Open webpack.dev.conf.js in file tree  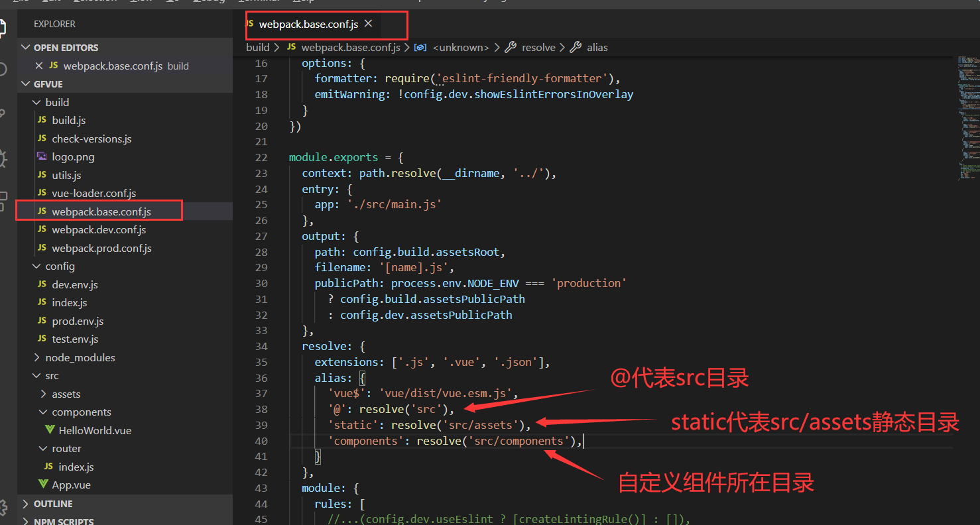99,229
